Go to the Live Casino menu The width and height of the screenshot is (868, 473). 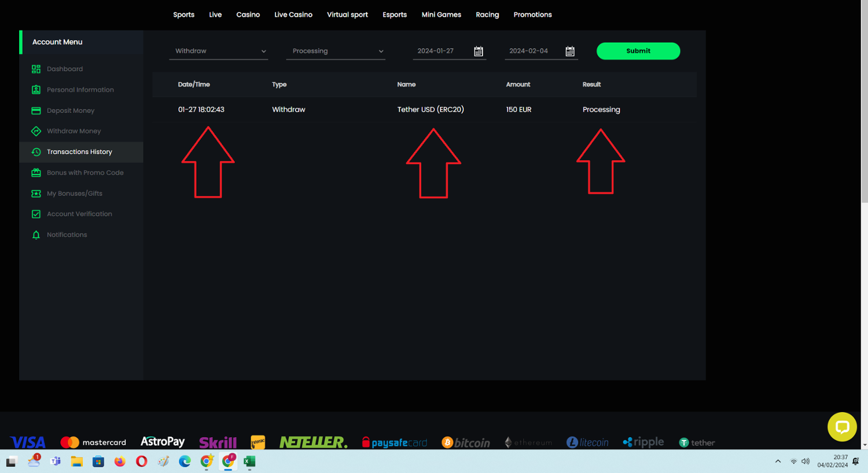click(293, 14)
